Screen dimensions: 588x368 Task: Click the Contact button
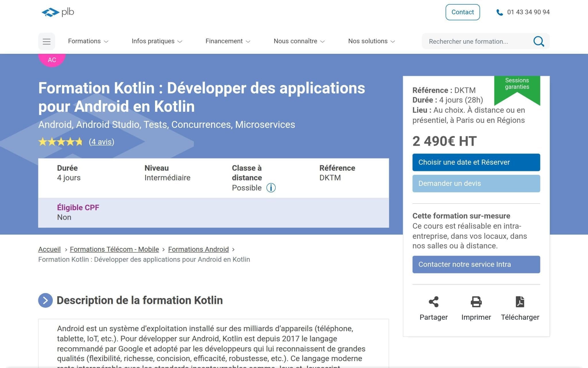463,12
